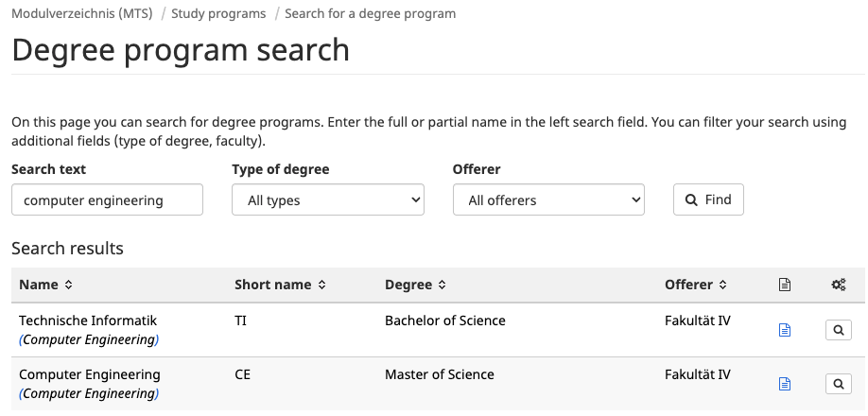
Task: Click magnifier button in Technische Informatik row
Action: coord(839,330)
